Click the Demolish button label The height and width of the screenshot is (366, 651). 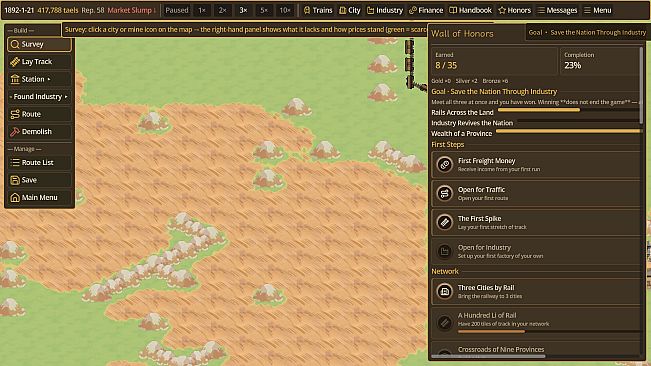pos(37,132)
